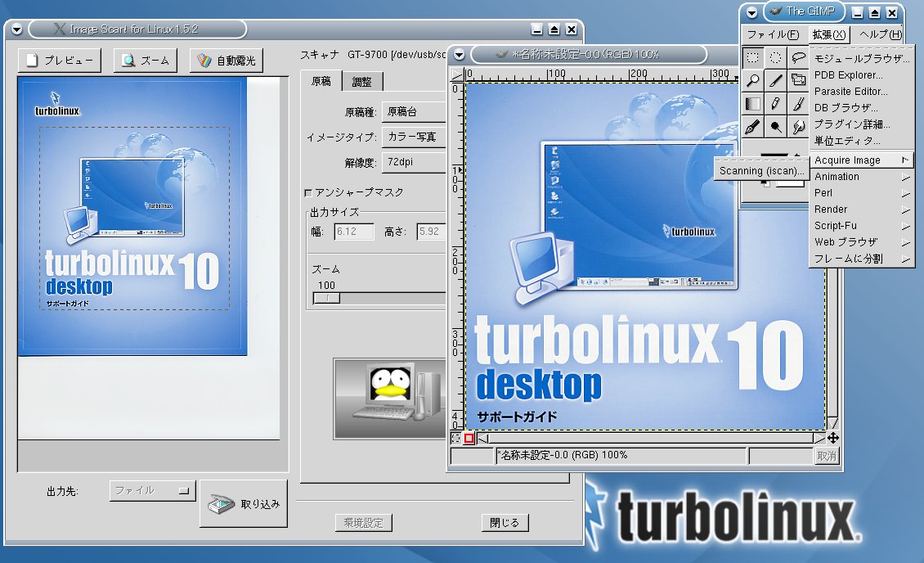924x563 pixels.
Task: Choose the Magnify zoom tool in GIMP toolbox
Action: pyautogui.click(x=752, y=81)
